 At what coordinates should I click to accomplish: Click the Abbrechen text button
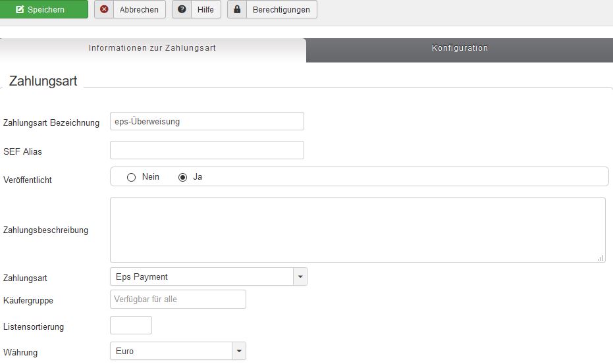coord(139,9)
